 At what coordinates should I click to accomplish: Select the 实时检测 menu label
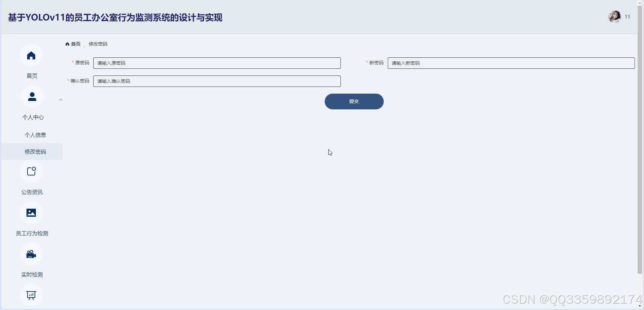pos(32,274)
